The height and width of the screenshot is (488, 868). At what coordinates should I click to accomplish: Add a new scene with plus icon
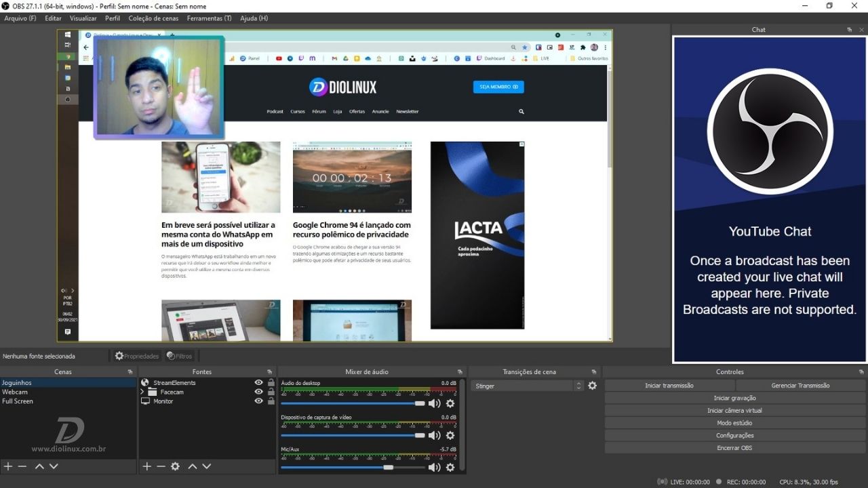coord(8,466)
